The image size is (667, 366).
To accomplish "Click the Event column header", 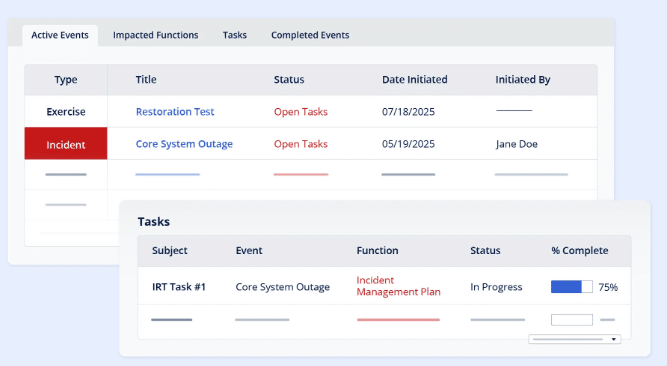I will (249, 251).
